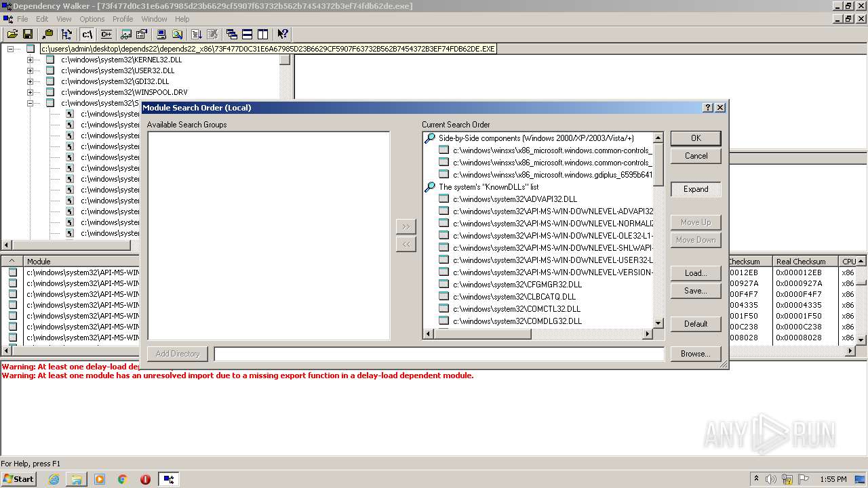This screenshot has width=868, height=488.
Task: Toggle Undecorate C++ Functions toolbar icon
Action: pos(106,34)
